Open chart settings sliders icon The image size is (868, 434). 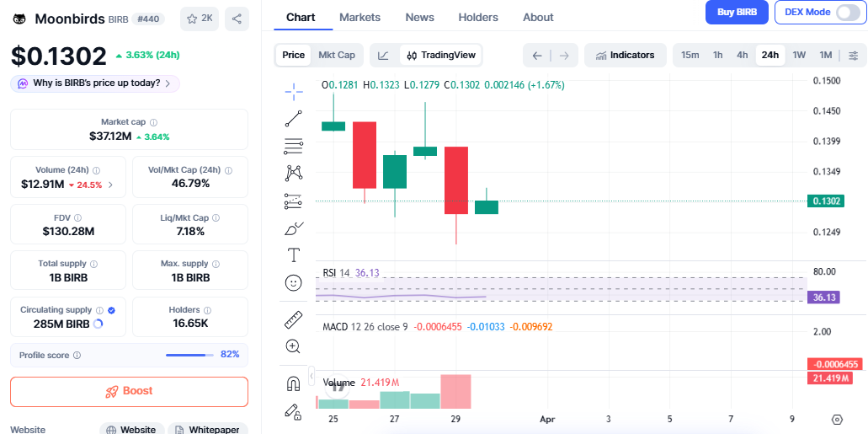(x=854, y=56)
